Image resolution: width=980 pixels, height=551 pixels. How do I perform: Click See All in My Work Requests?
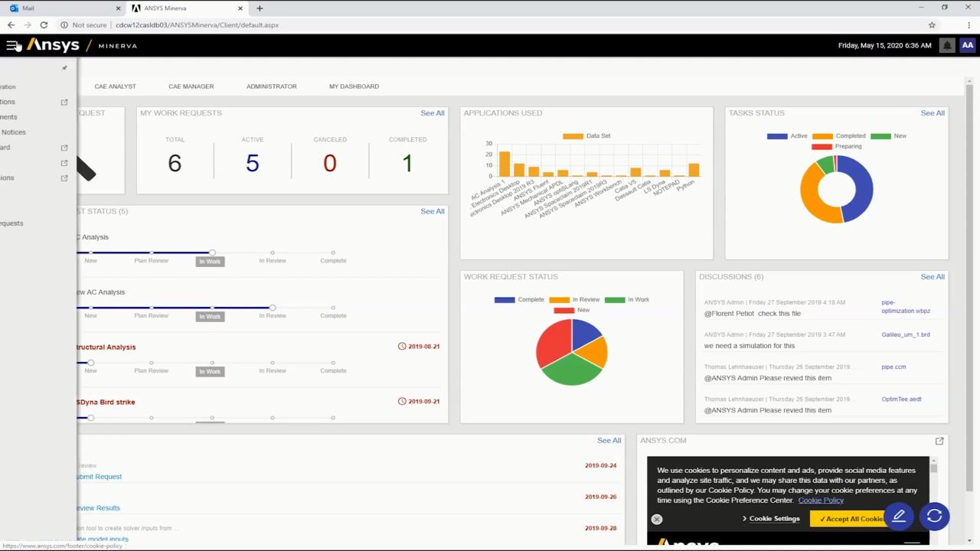[x=432, y=113]
